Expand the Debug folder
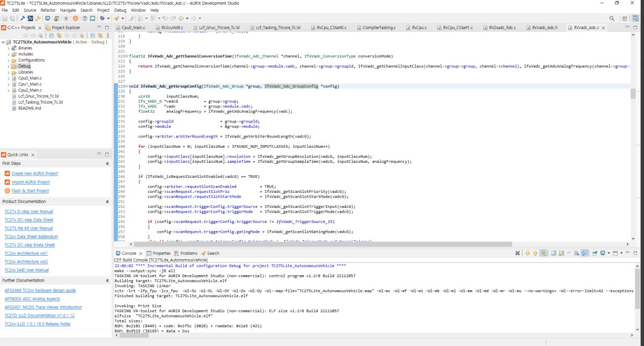Screen dimensions: 644x346 (x=9, y=66)
